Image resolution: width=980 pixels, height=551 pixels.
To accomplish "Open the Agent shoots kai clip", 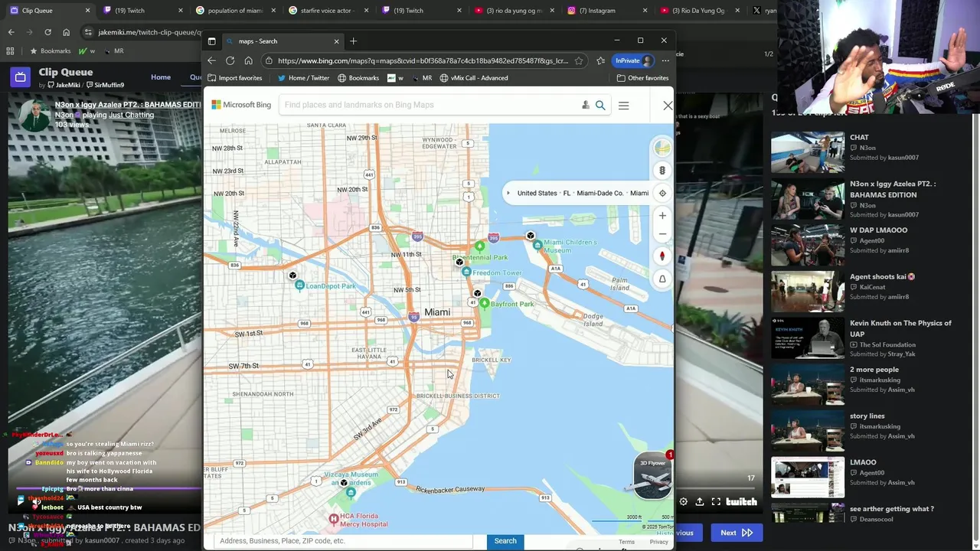I will click(808, 292).
